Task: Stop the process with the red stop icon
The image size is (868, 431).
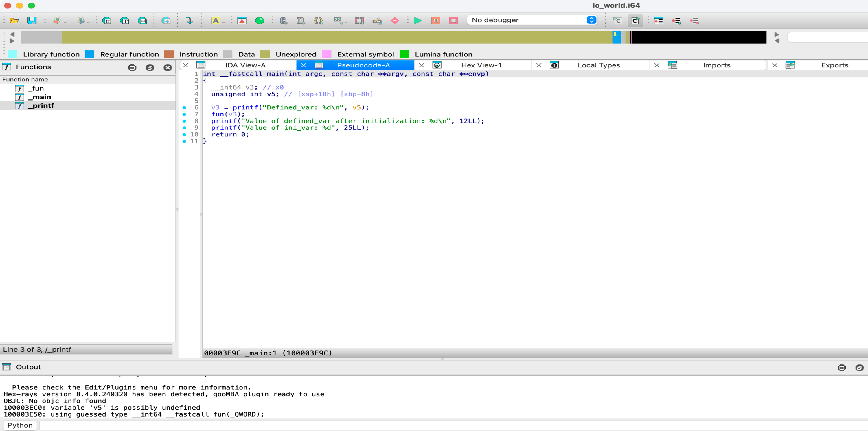Action: click(453, 21)
